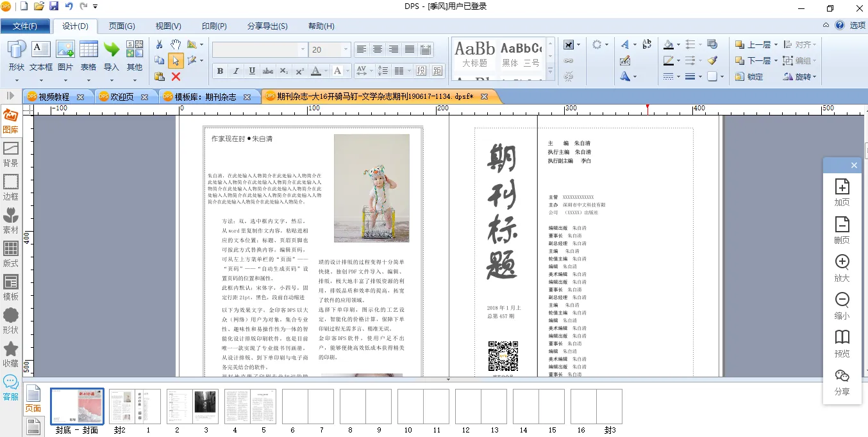Select the hand pan tool
Screen dimensions: 868x437
pos(176,44)
